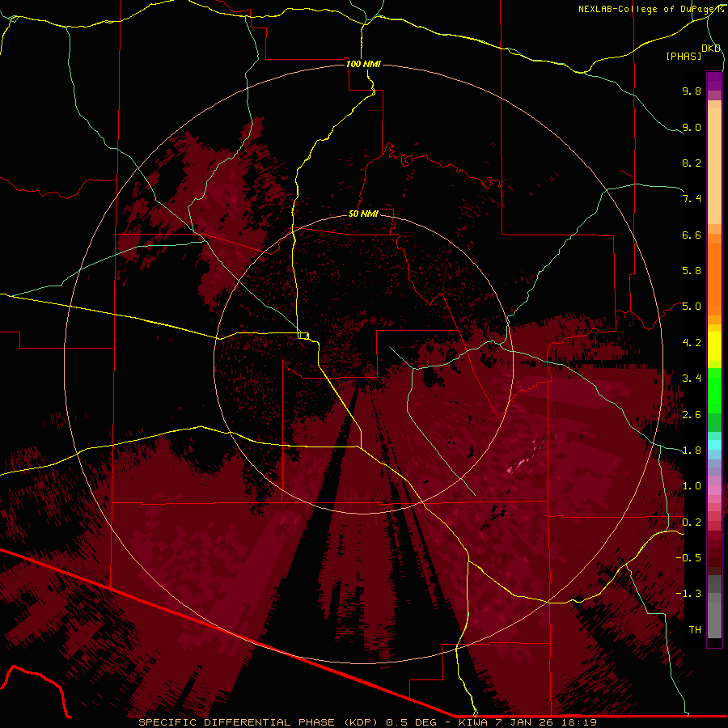The image size is (728, 728).
Task: Click the TH threshold label in legend
Action: 695,630
